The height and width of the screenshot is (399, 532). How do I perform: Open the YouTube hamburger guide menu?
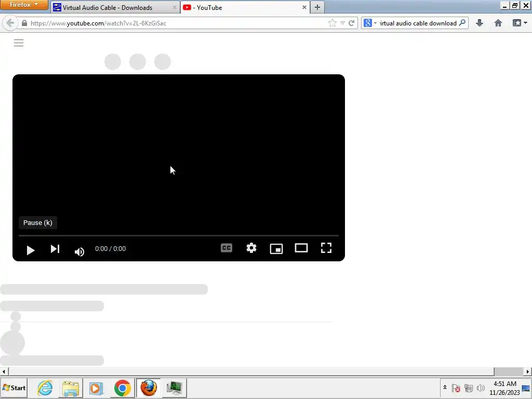pos(19,43)
